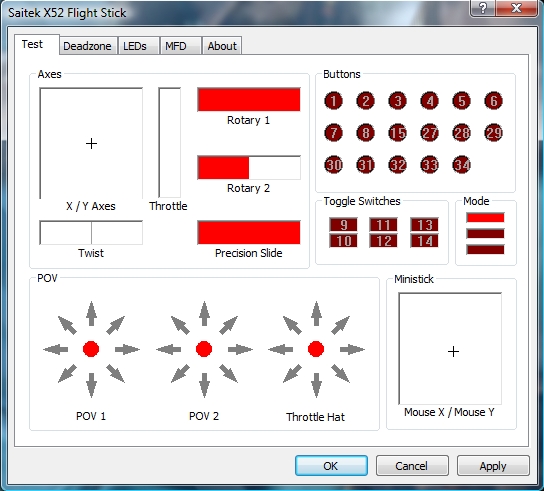The image size is (544, 491).
Task: Click the Throttle Hat down arrow
Action: [316, 385]
